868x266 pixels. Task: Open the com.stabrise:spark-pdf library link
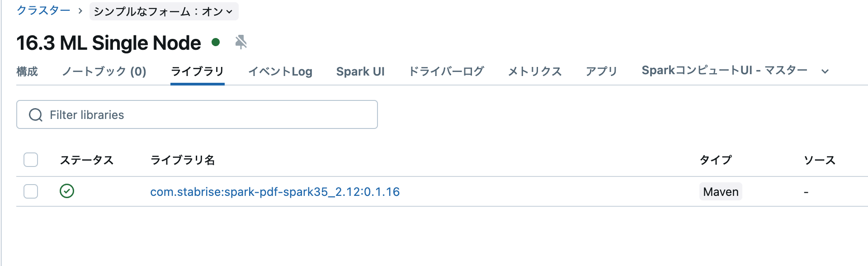tap(275, 192)
